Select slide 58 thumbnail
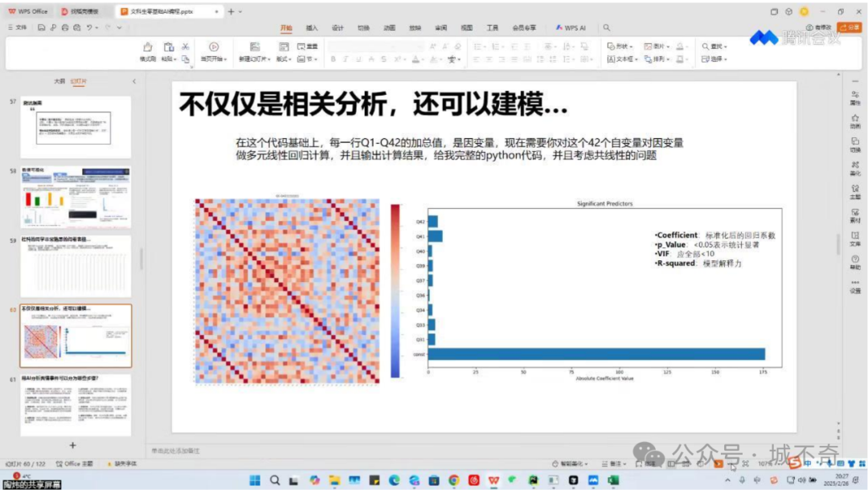The image size is (868, 490). coord(76,198)
